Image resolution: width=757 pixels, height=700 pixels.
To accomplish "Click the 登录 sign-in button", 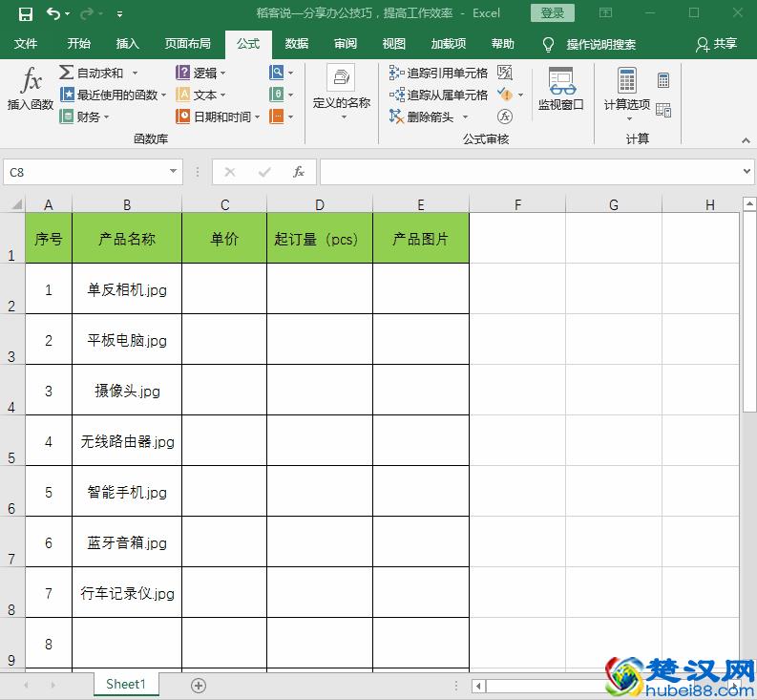I will (x=553, y=13).
